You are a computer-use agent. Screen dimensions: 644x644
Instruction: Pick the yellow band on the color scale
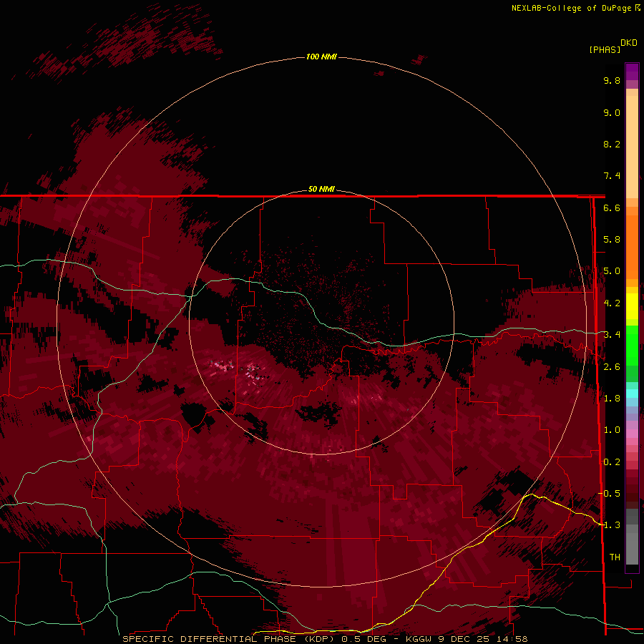coord(632,306)
